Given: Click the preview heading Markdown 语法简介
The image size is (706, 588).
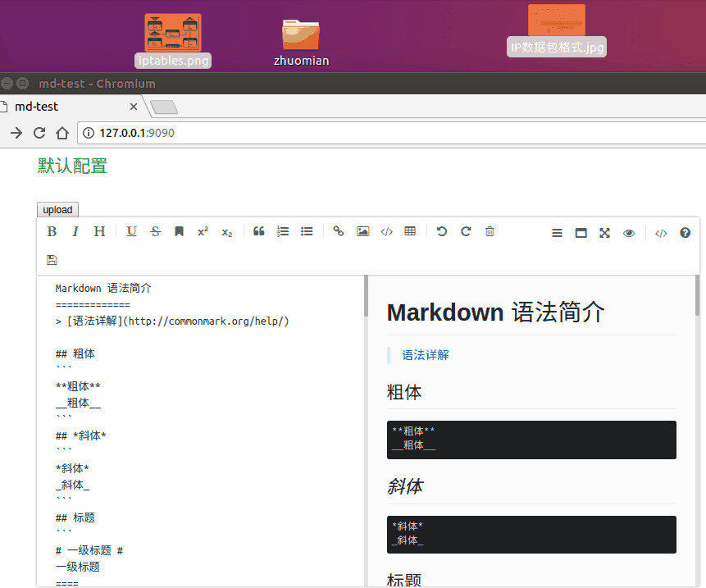Looking at the screenshot, I should pos(496,312).
